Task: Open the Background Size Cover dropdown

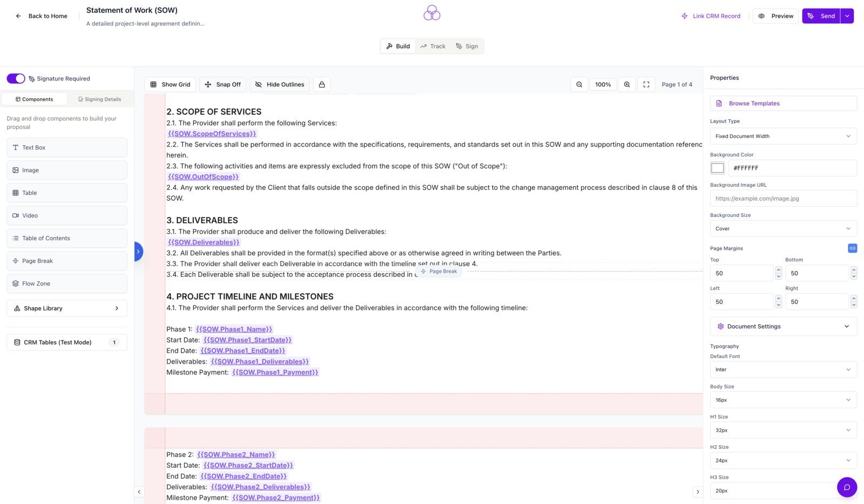Action: 783,228
